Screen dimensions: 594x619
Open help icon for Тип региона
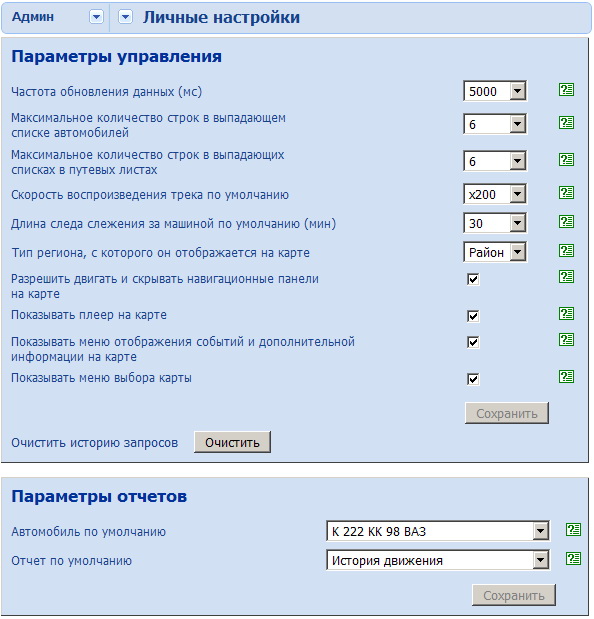click(566, 251)
